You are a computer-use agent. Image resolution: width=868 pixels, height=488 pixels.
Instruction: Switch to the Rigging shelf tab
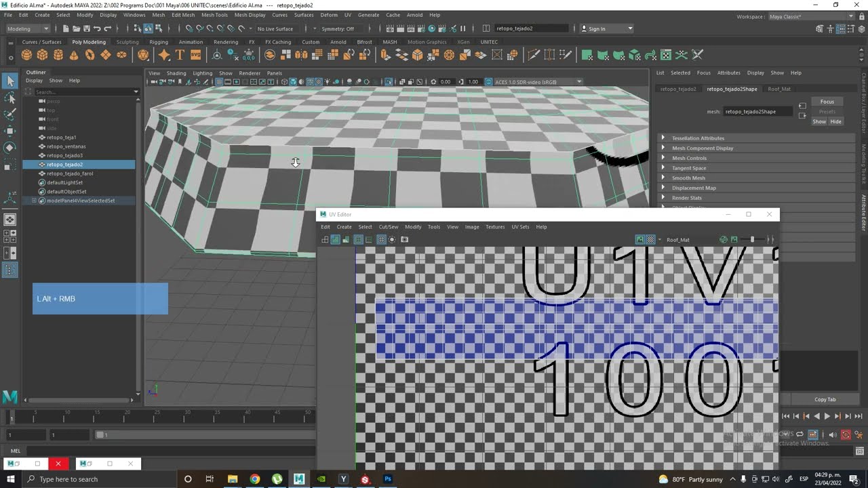[159, 42]
